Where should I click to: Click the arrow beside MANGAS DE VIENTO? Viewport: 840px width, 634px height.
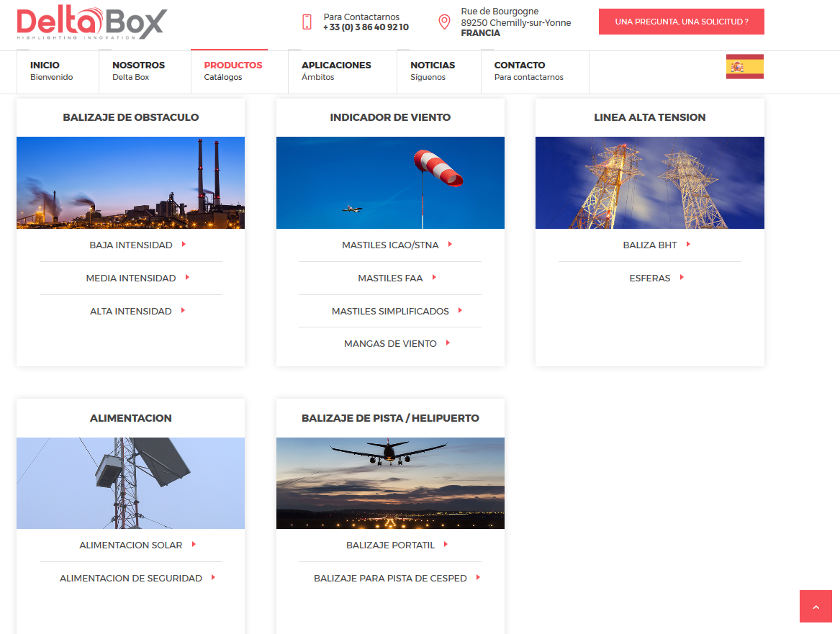[x=448, y=343]
